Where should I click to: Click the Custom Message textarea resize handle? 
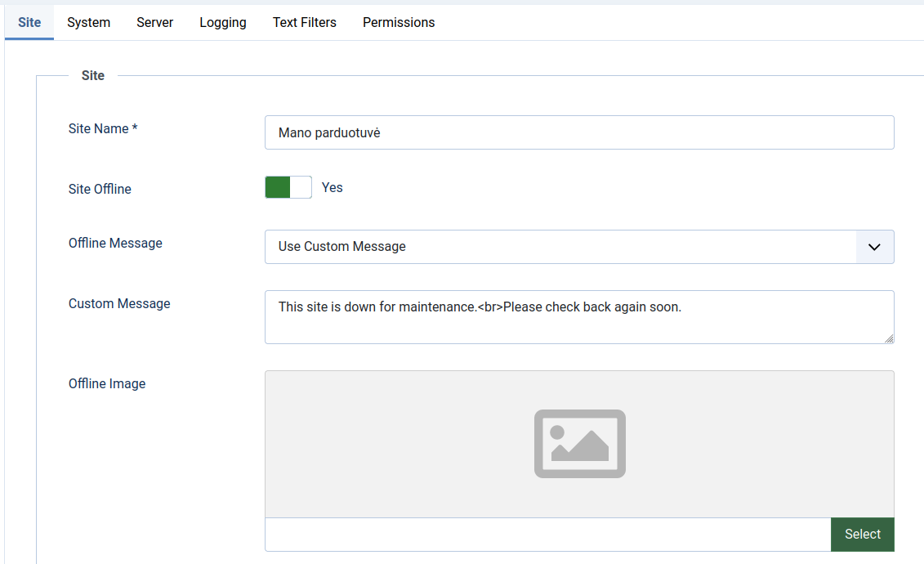click(889, 338)
